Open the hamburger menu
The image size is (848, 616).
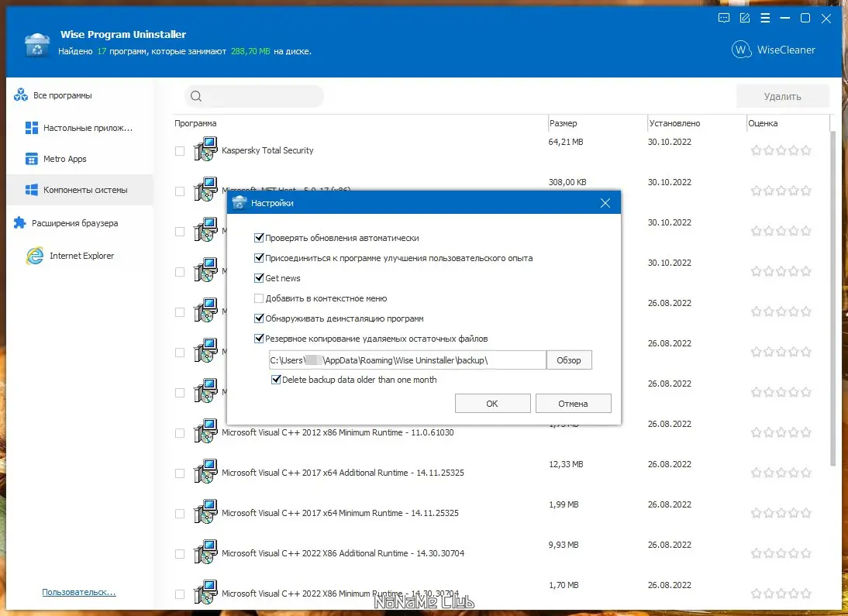coord(764,19)
